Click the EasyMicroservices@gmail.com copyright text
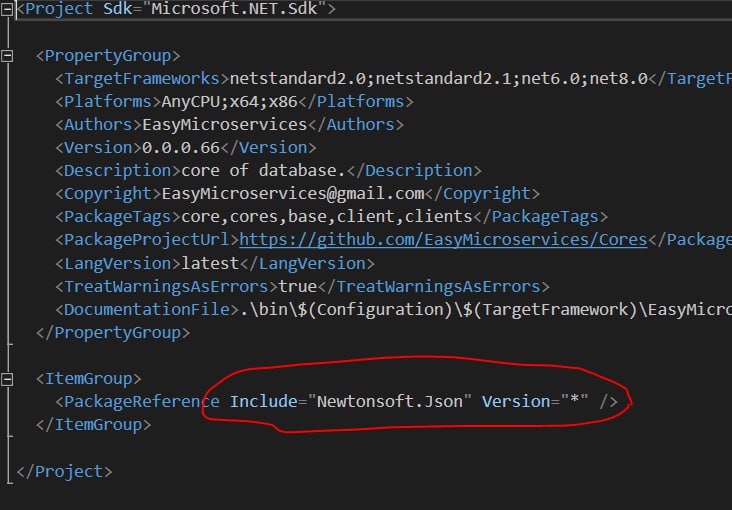Image resolution: width=732 pixels, height=510 pixels. [293, 193]
